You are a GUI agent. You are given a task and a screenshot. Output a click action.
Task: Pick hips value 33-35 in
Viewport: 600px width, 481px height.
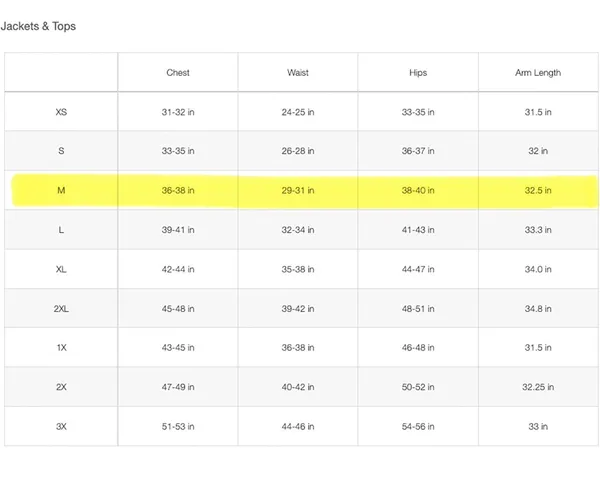pos(418,112)
